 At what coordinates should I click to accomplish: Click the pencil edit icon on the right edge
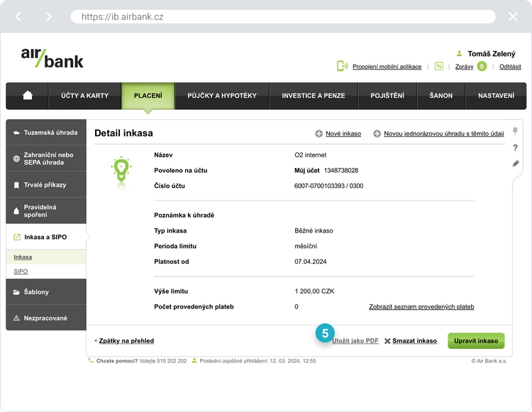coord(516,164)
